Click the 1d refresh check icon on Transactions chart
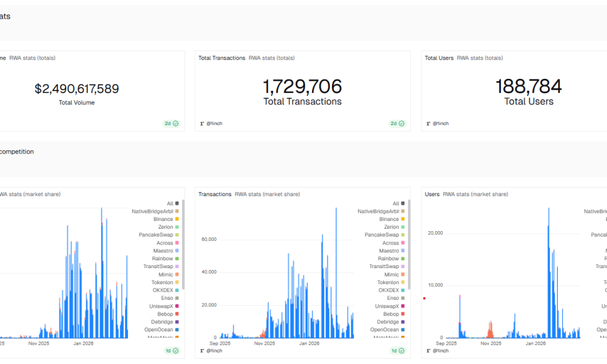This screenshot has width=607, height=364. coord(401,351)
